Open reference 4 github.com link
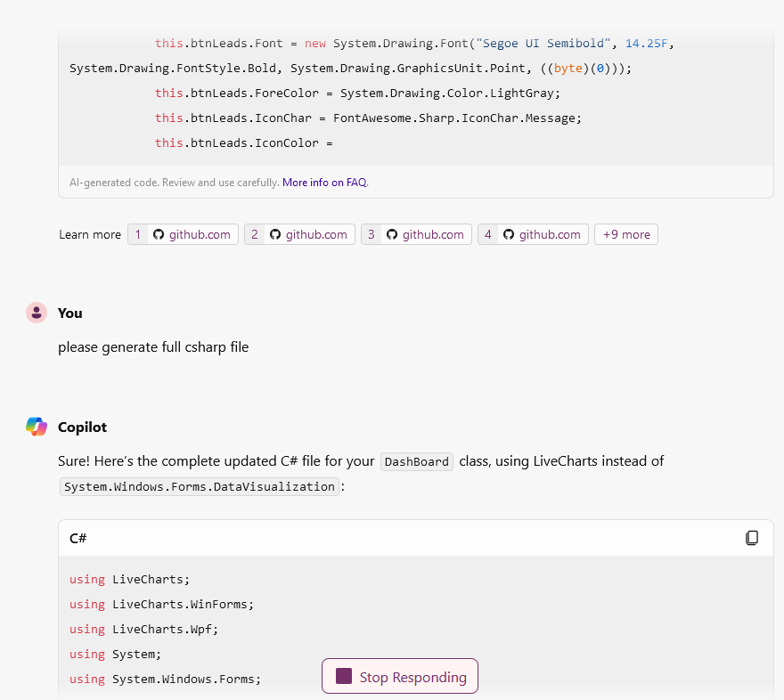This screenshot has height=700, width=784. point(533,234)
